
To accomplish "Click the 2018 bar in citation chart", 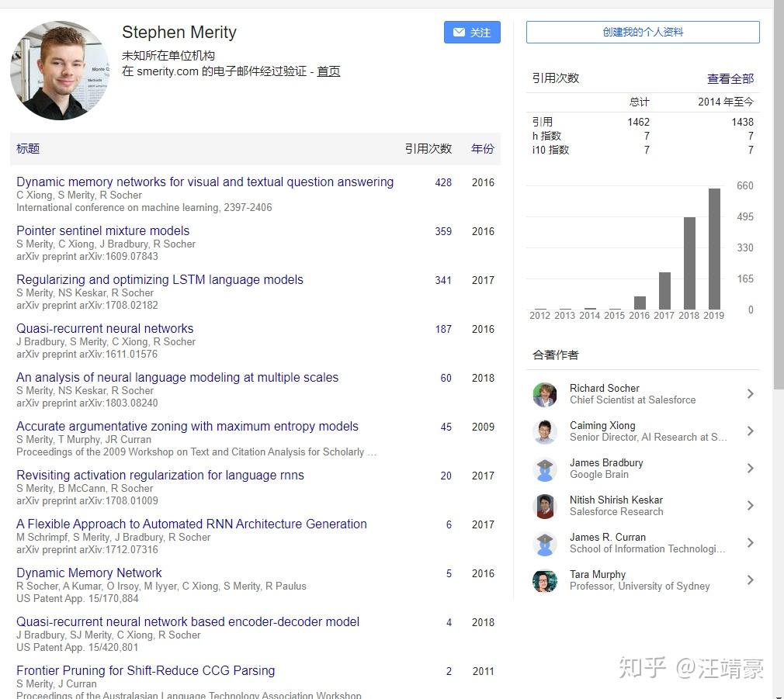I will [x=689, y=263].
